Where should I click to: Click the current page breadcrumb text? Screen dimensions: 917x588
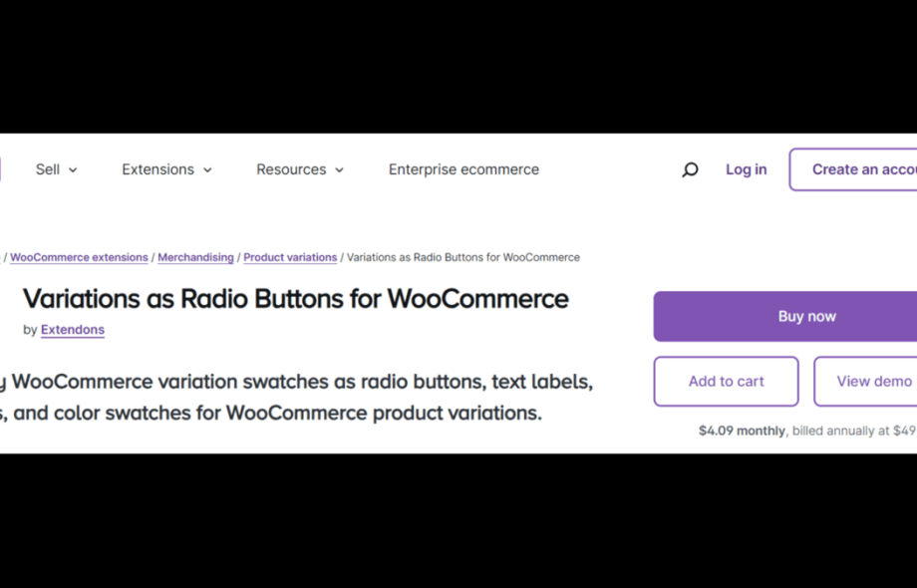pyautogui.click(x=462, y=257)
